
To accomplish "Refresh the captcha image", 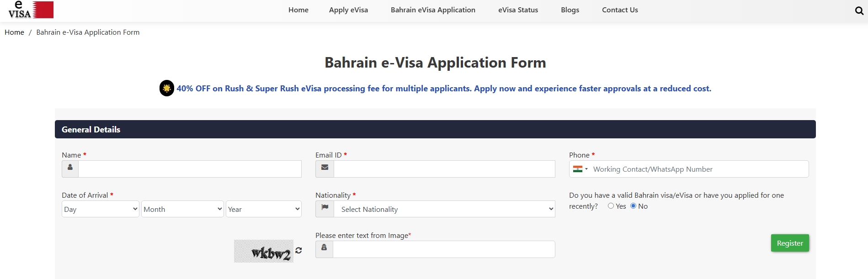I will [298, 250].
